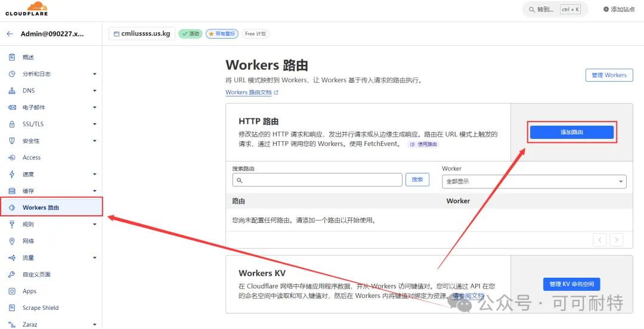Click the site icon beside cmliussss.us.kg
The height and width of the screenshot is (329, 644).
click(116, 34)
